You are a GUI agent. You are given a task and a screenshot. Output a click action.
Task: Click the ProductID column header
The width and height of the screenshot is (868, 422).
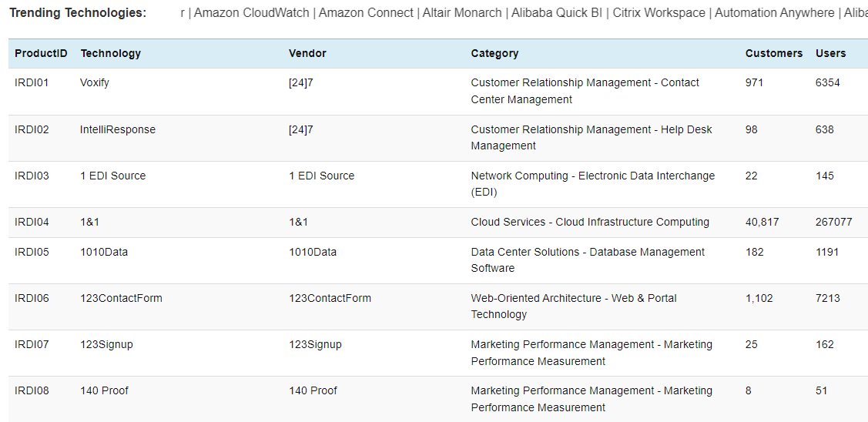click(41, 54)
